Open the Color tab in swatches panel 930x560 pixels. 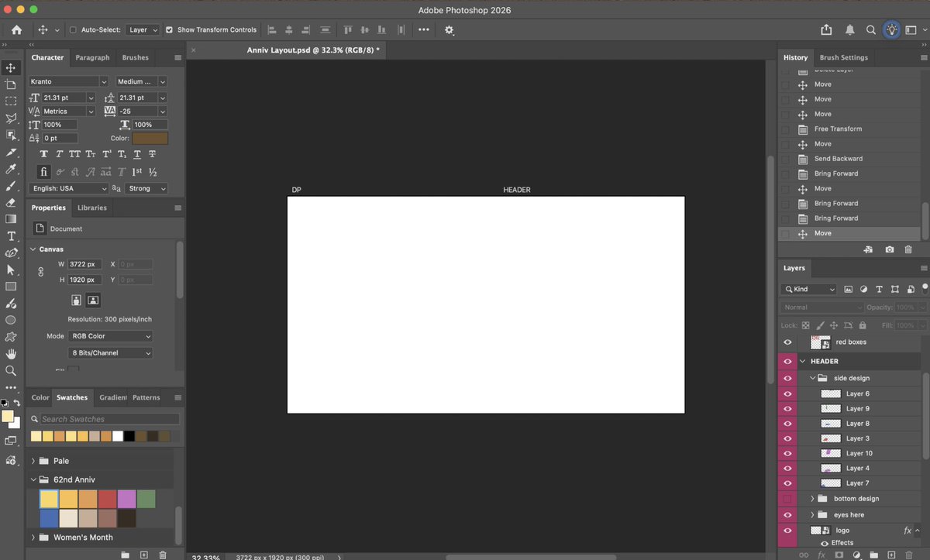point(40,397)
